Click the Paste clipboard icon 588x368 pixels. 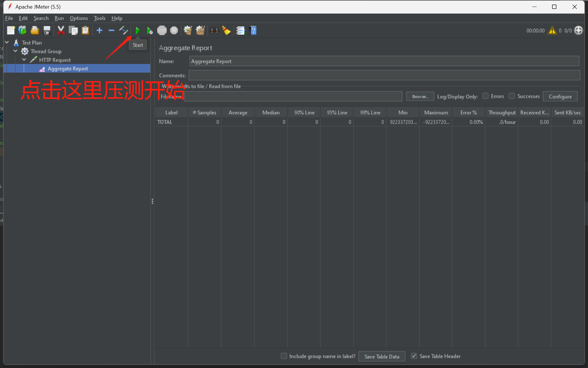click(85, 30)
